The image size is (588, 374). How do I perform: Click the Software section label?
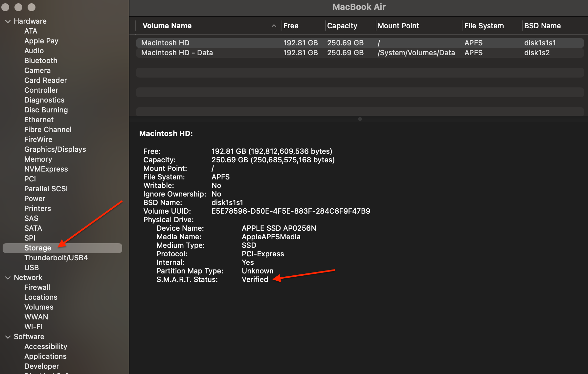[x=29, y=337]
